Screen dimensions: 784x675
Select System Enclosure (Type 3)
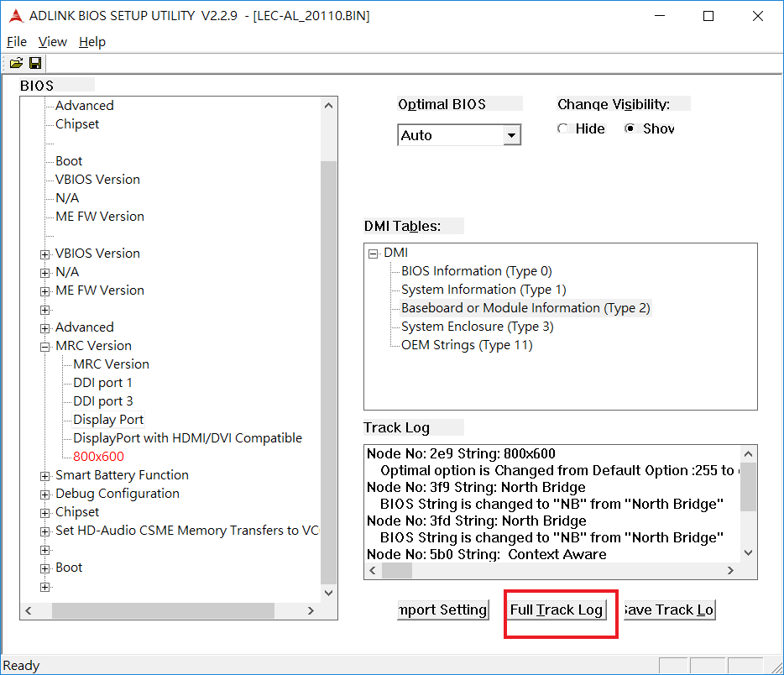click(x=477, y=327)
